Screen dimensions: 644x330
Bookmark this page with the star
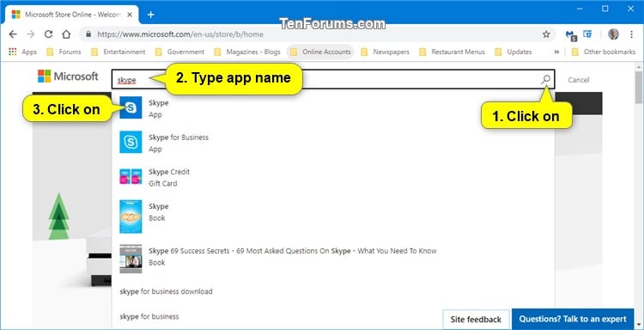[x=546, y=34]
